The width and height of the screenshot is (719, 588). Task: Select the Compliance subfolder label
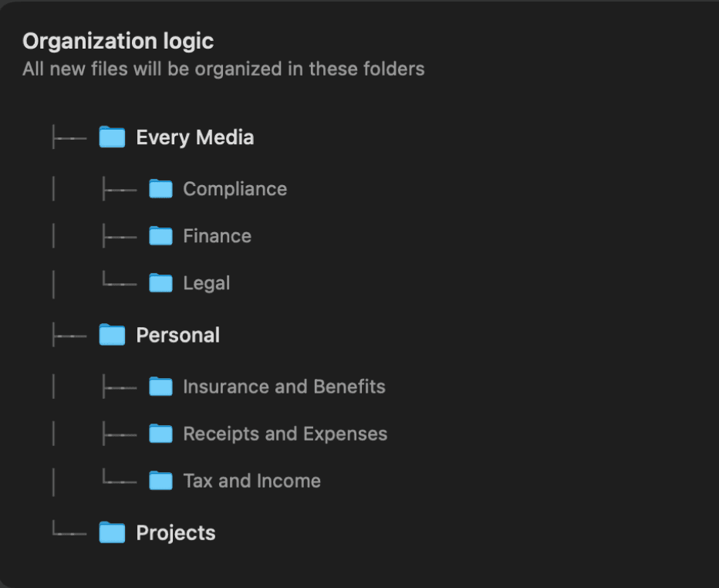(235, 189)
